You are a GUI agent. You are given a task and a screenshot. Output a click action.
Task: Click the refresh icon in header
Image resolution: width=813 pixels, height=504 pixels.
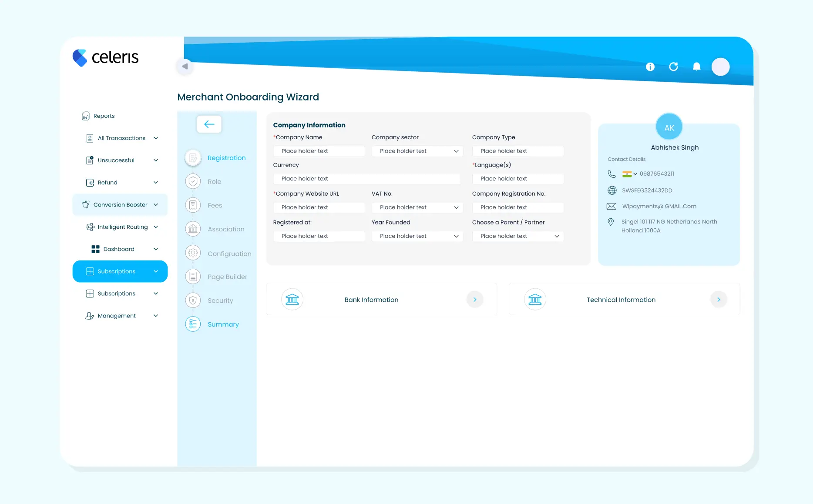tap(673, 67)
